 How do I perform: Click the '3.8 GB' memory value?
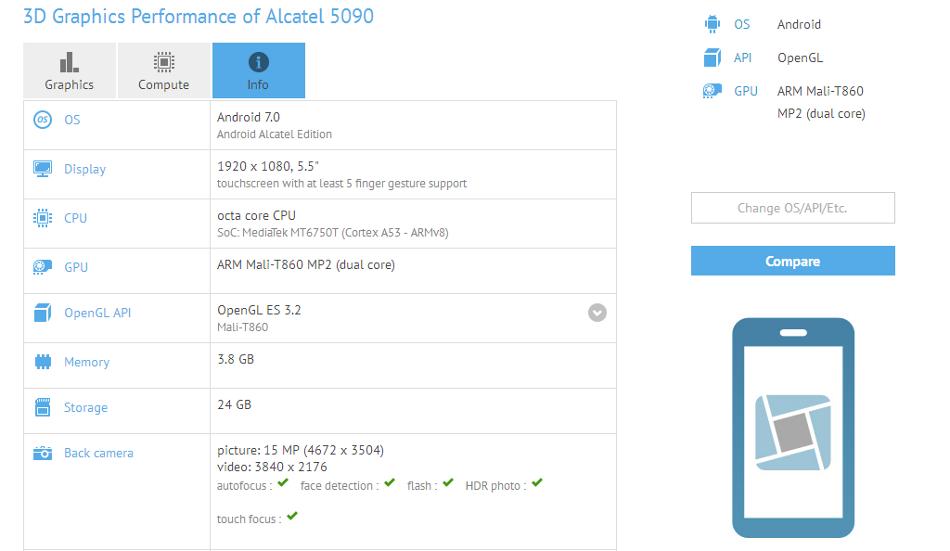click(x=236, y=359)
